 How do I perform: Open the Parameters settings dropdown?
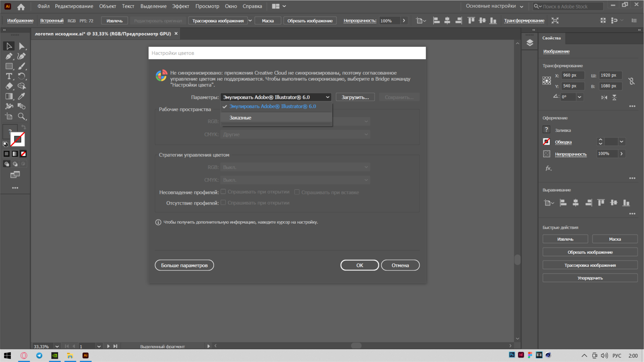click(276, 97)
